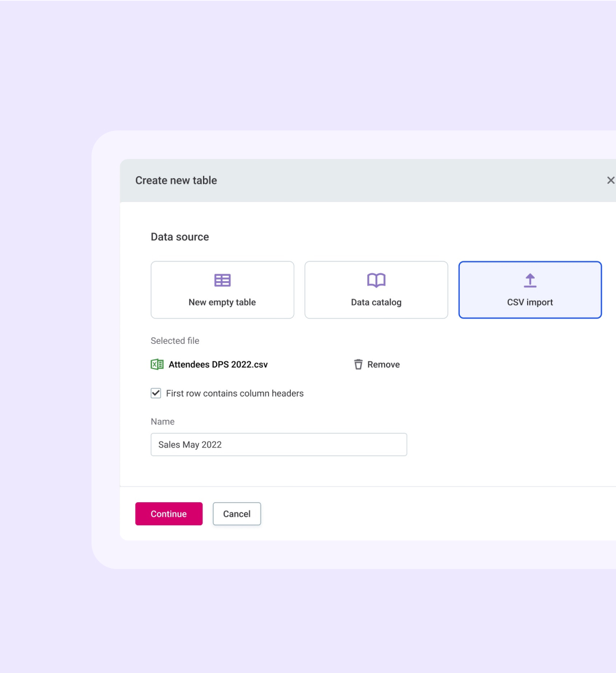The image size is (616, 673).
Task: Click the Attendees DPS 2022.csv file name
Action: tap(218, 365)
